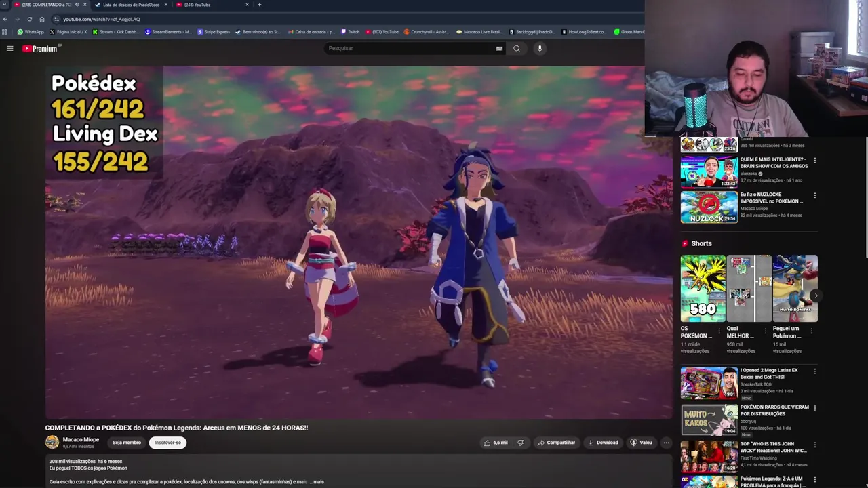This screenshot has height=488, width=868.
Task: Start voice search with microphone icon
Action: pyautogui.click(x=540, y=48)
